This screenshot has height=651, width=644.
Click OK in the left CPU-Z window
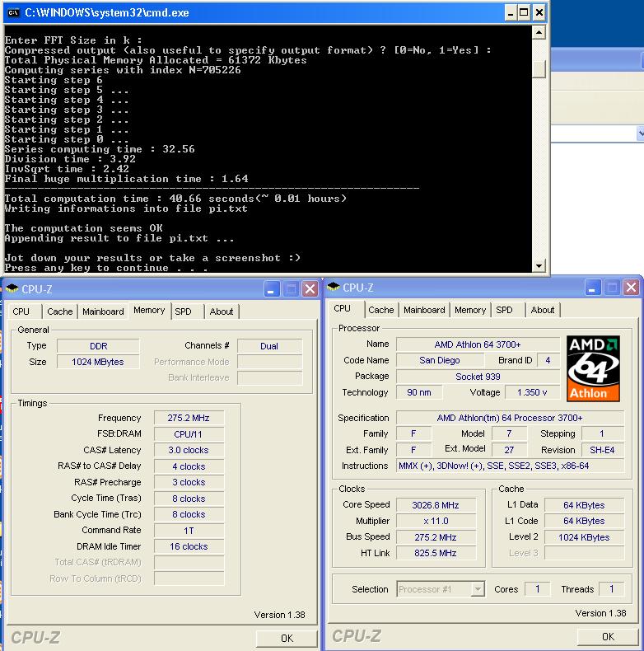287,639
